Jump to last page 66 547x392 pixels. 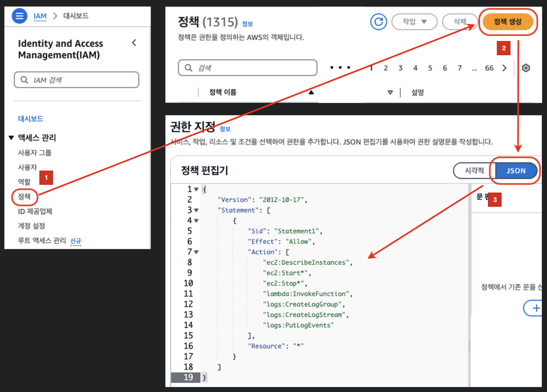tap(489, 68)
